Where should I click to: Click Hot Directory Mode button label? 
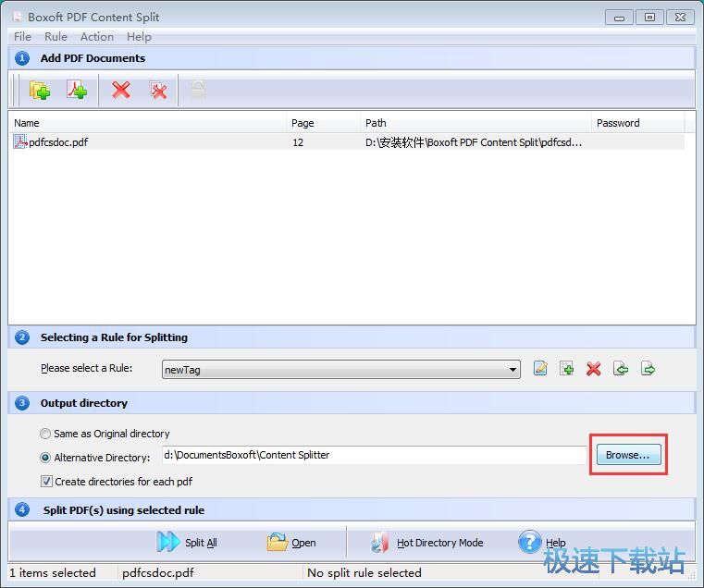click(x=439, y=543)
